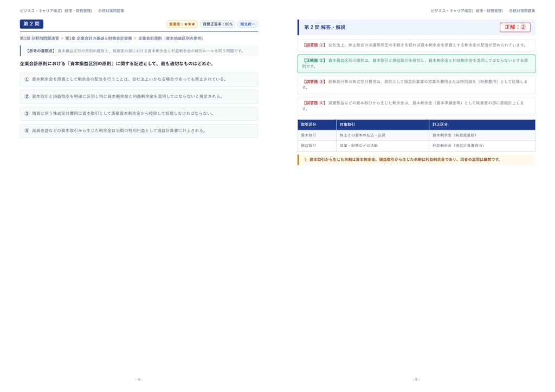Select choice ③ about 増資に伴う株式交付費用
This screenshot has width=555, height=392.
coord(139,114)
